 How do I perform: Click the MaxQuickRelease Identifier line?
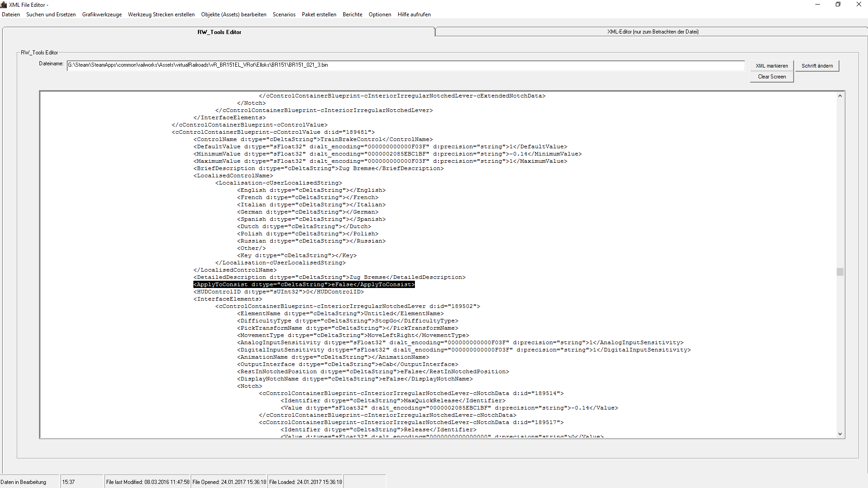[393, 400]
